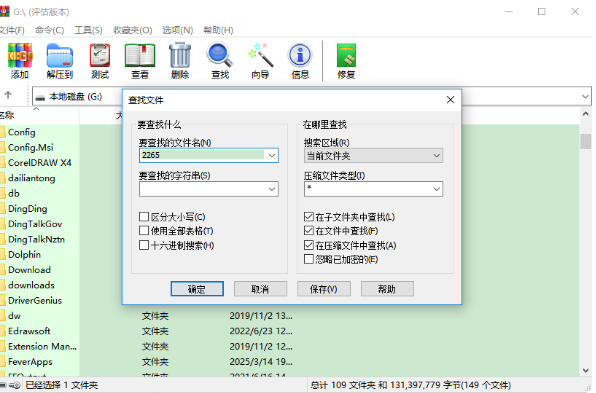Viewport: 596px width, 393px height.
Task: Select the Config folder
Action: tap(22, 132)
